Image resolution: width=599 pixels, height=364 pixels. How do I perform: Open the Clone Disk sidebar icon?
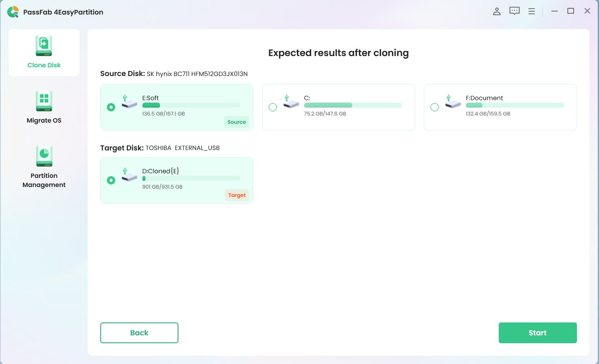click(44, 46)
